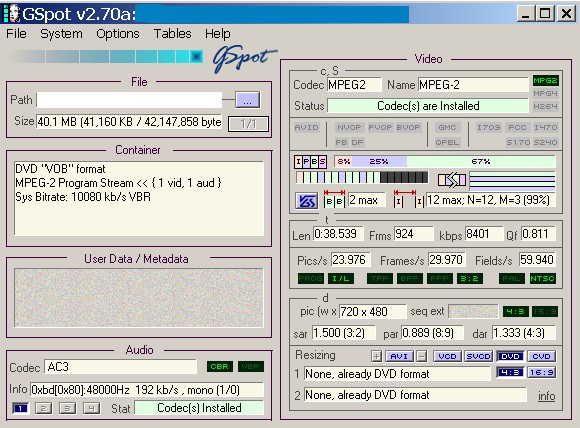Click the S240 indicator
Viewport: 580px width, 428px height.
pyautogui.click(x=545, y=142)
